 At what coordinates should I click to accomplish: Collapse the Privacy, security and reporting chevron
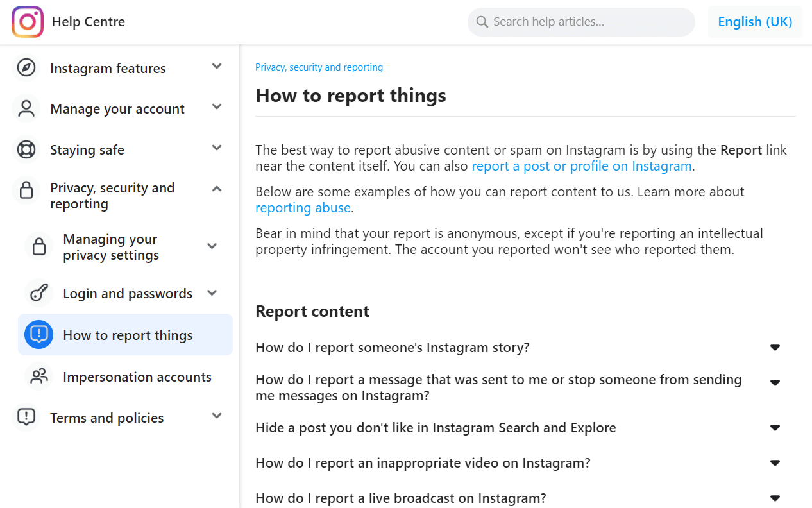pos(217,189)
